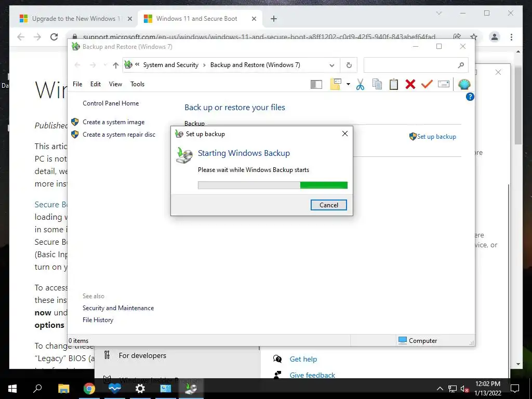
Task: Open the Tools menu
Action: point(137,84)
